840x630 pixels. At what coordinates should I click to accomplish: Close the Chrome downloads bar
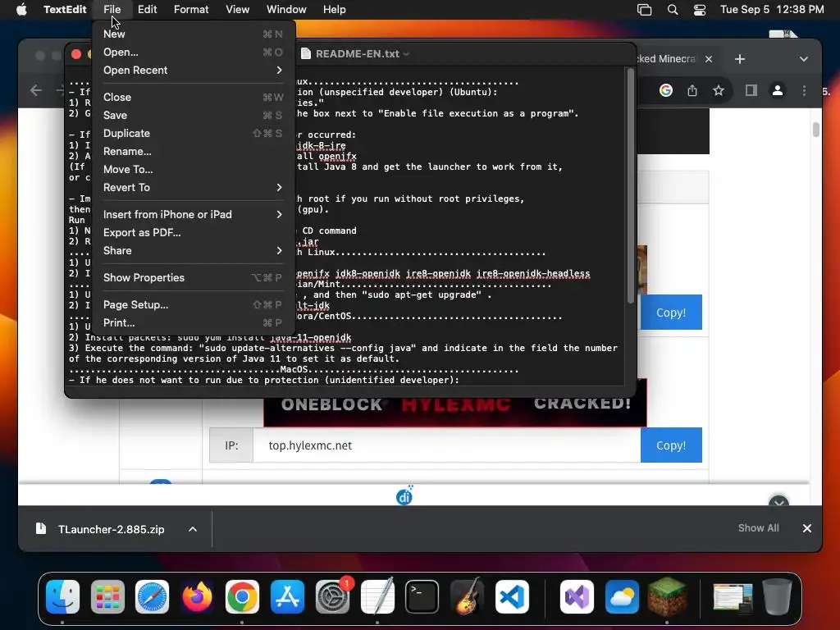(x=807, y=528)
